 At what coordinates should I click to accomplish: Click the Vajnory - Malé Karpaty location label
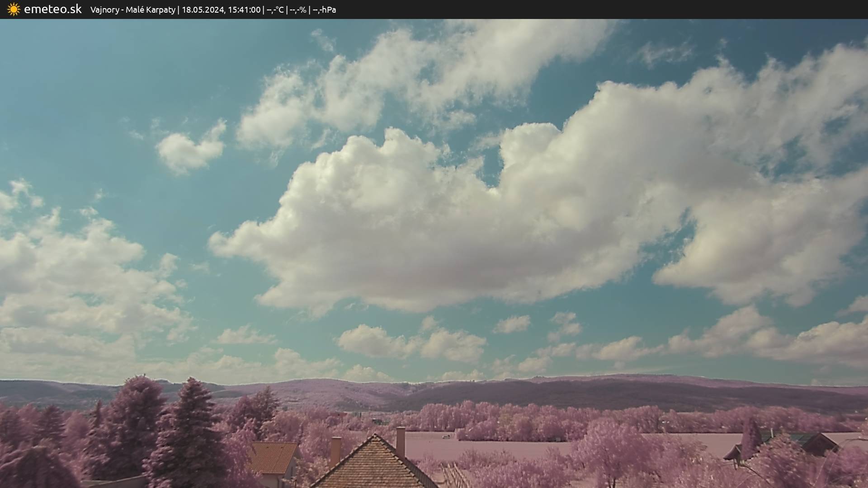[x=132, y=10]
